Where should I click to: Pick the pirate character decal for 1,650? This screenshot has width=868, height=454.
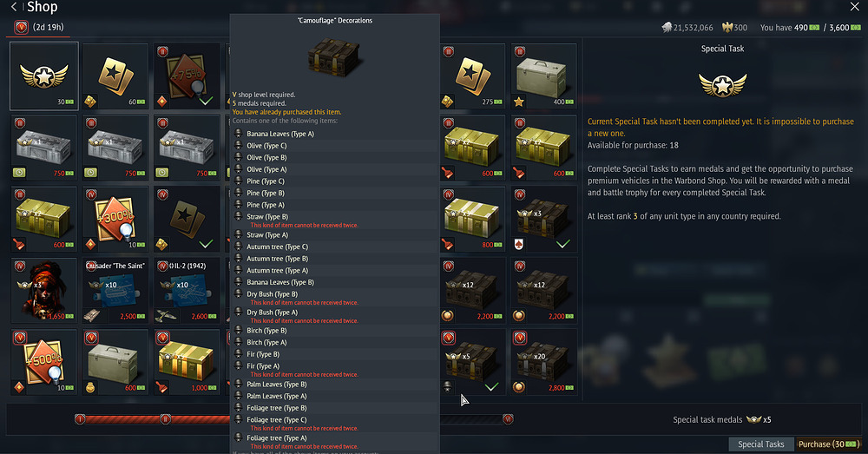43,291
